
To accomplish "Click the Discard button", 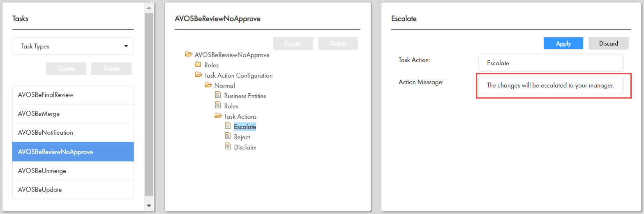I will point(609,44).
